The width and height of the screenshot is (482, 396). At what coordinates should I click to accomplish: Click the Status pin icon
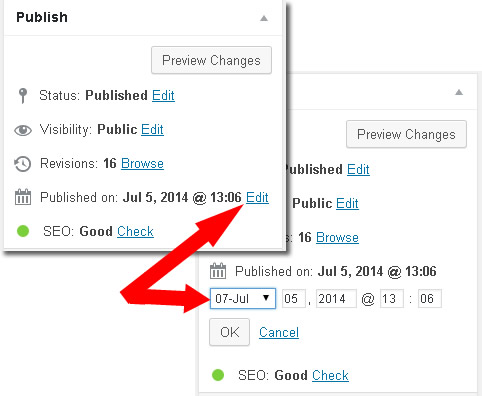pyautogui.click(x=23, y=96)
